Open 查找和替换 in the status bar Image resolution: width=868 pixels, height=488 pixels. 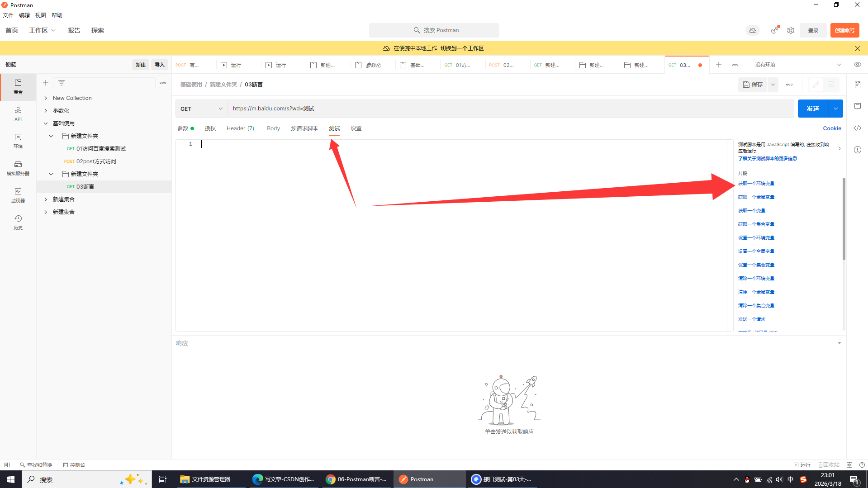pyautogui.click(x=36, y=465)
